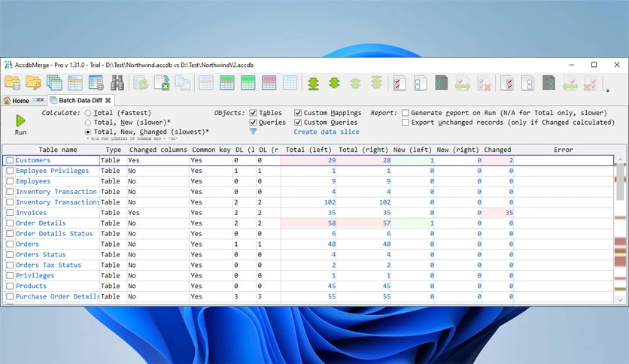Open the Employees table link
The width and height of the screenshot is (629, 364).
(33, 181)
